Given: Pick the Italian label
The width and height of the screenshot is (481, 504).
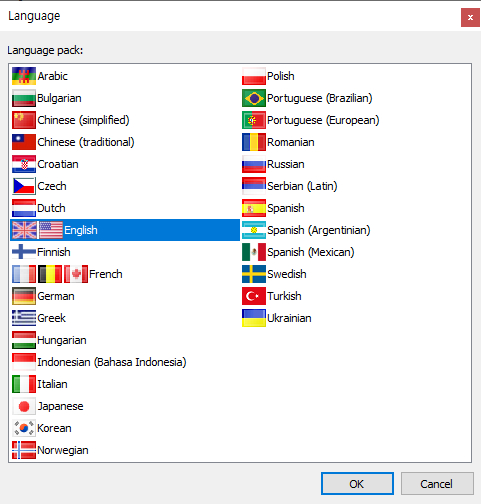Looking at the screenshot, I should pos(52,384).
